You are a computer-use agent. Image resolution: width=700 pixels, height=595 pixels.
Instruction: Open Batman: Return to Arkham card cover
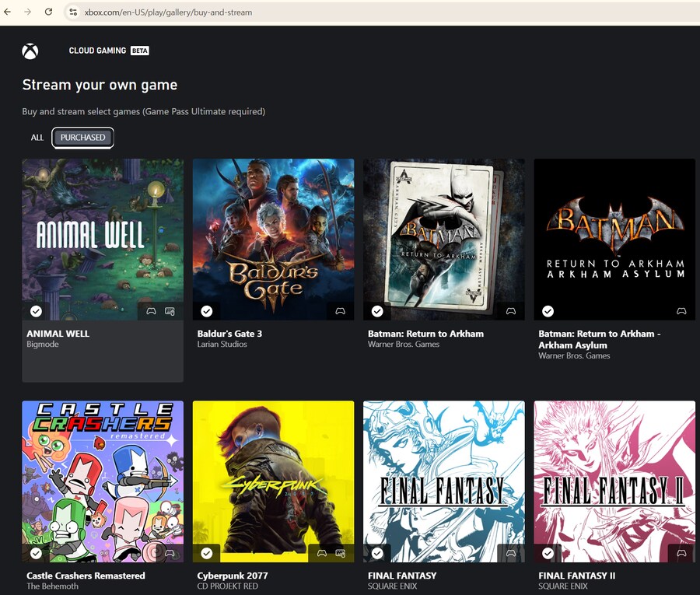click(x=444, y=240)
